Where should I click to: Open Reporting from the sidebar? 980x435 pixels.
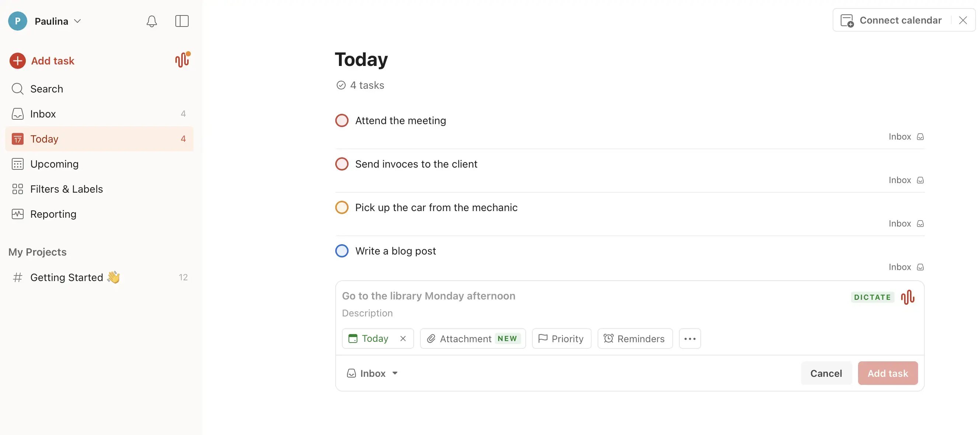53,214
